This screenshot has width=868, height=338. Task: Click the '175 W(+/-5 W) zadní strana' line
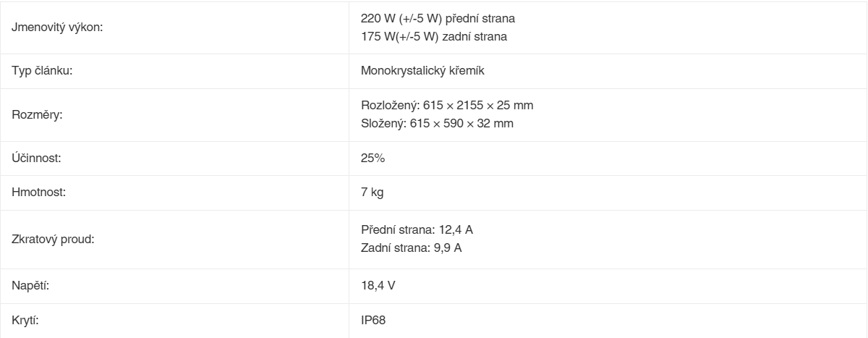coord(434,37)
